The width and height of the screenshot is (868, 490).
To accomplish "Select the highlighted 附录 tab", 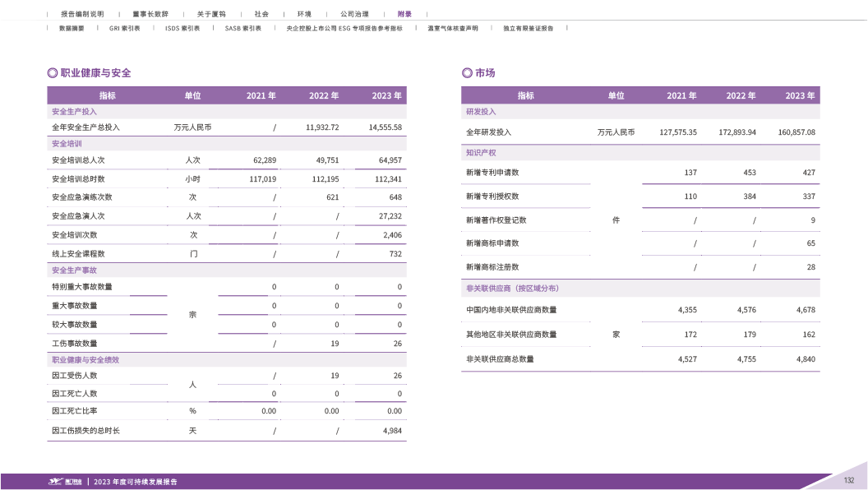I will tap(405, 14).
